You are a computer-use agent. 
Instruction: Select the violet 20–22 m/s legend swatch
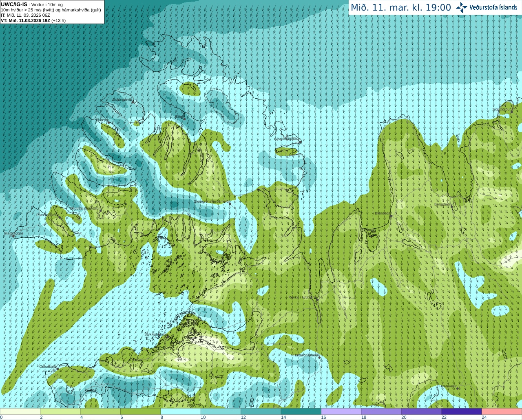click(x=422, y=411)
